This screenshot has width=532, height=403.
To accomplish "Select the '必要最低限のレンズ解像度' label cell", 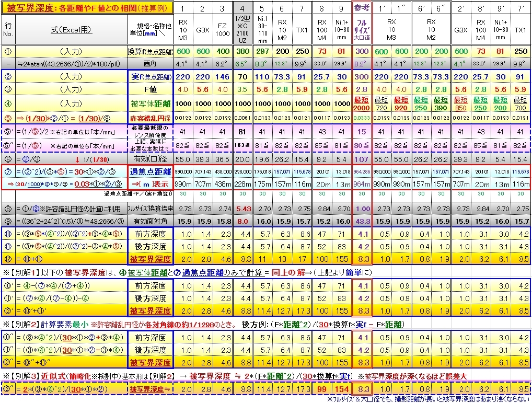I will point(151,132).
